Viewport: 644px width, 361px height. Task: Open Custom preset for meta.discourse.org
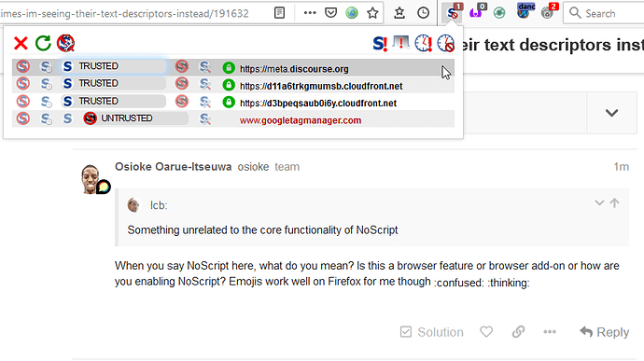click(x=205, y=66)
